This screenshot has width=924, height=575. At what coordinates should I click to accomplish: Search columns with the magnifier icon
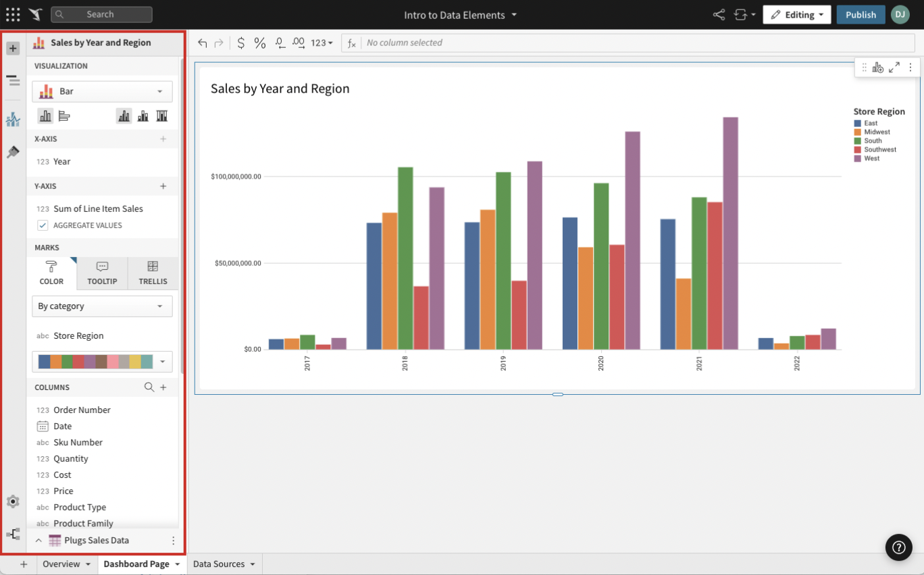point(149,387)
